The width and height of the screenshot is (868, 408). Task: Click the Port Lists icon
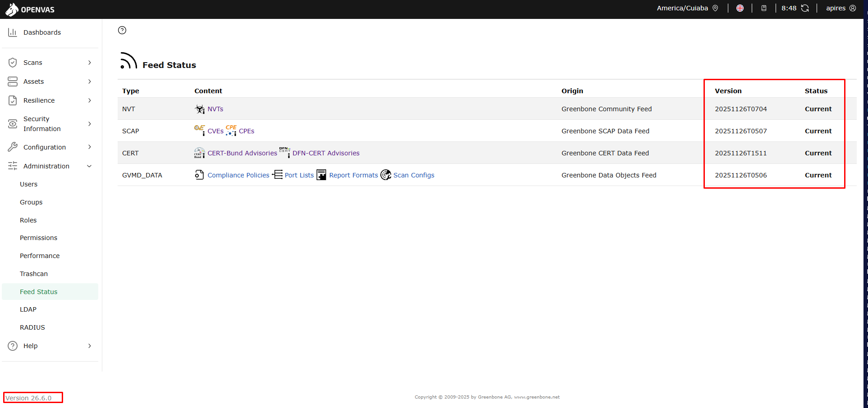click(x=278, y=175)
